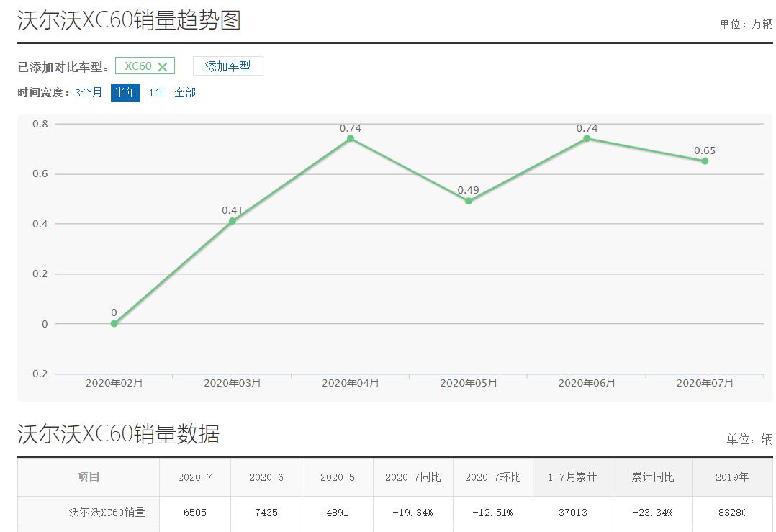Click the 2020年07月 data point 0.65
This screenshot has width=776, height=532.
[705, 161]
